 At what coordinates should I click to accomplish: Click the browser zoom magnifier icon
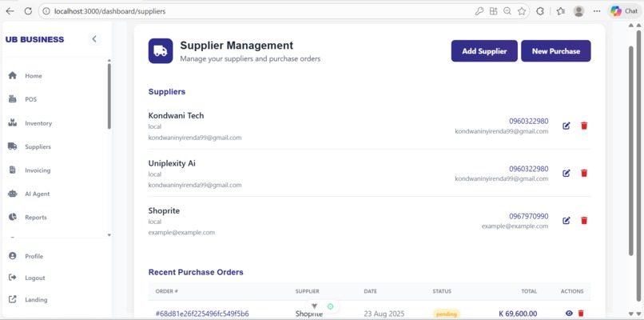coord(507,11)
